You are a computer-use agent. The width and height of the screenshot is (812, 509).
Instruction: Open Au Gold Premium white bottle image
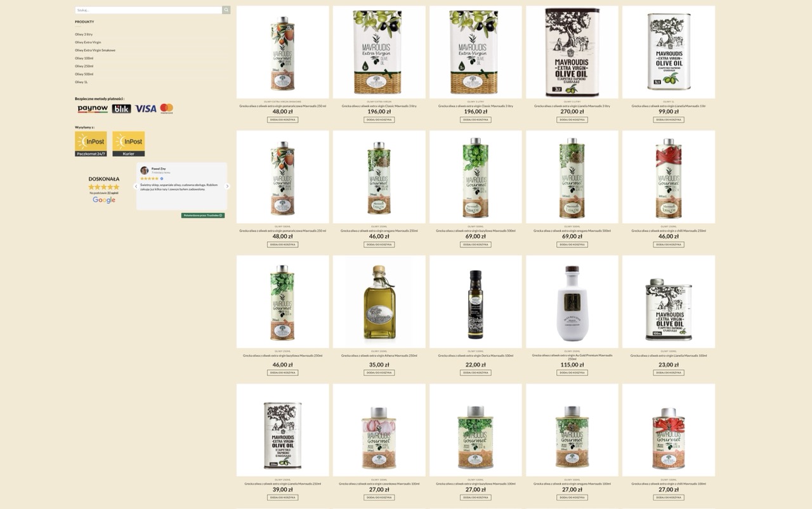[x=572, y=302]
